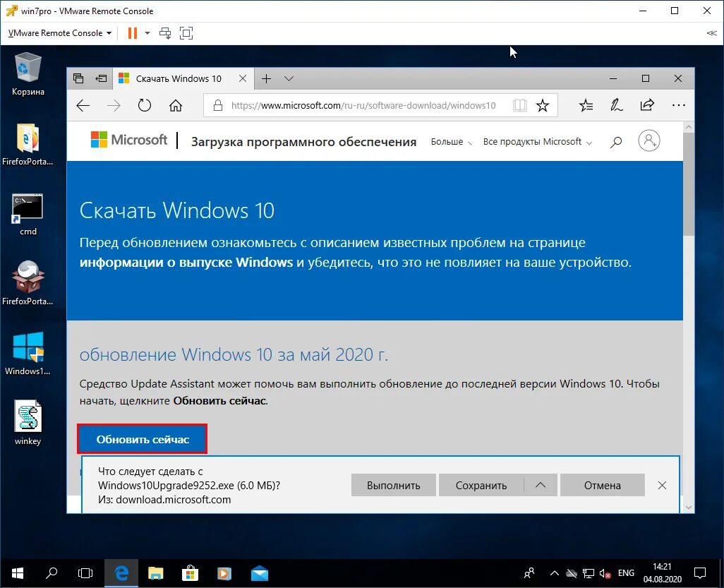The height and width of the screenshot is (588, 724).
Task: Click the Microsoft logo link
Action: tap(129, 140)
